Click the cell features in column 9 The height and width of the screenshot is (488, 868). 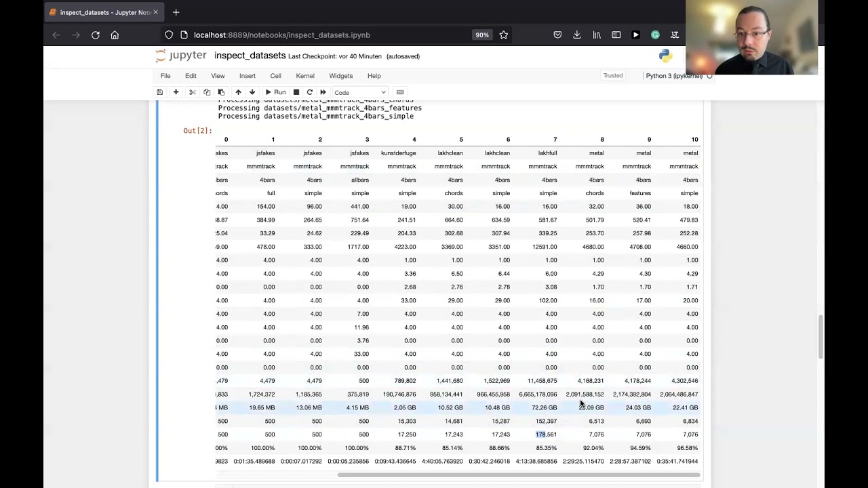click(x=640, y=193)
